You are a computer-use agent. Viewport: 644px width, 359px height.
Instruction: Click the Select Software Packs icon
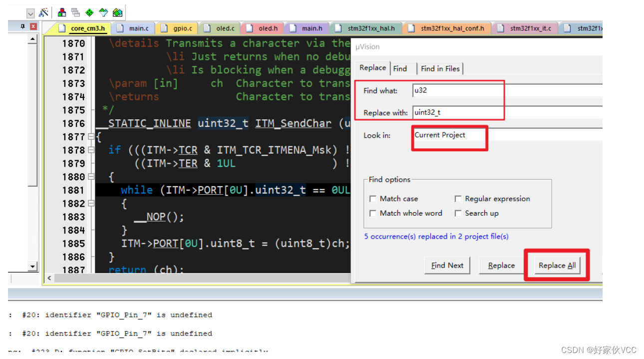point(103,12)
